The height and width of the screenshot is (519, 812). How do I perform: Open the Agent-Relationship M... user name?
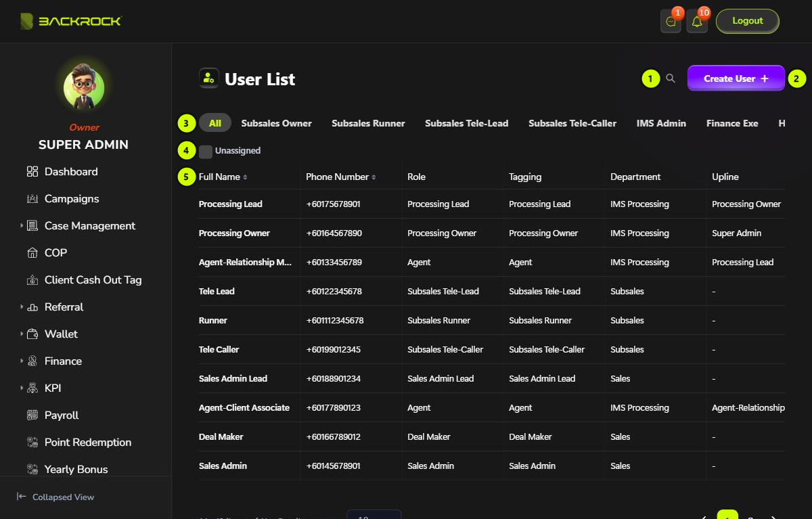246,263
